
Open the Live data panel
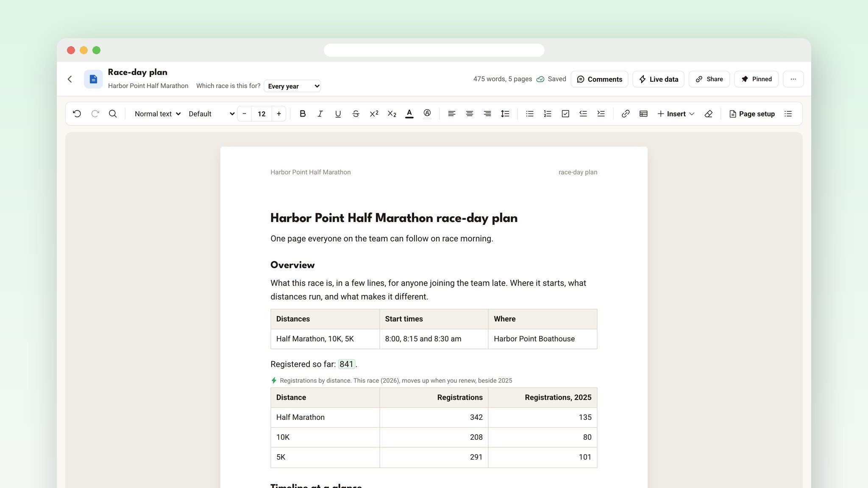[x=659, y=79]
